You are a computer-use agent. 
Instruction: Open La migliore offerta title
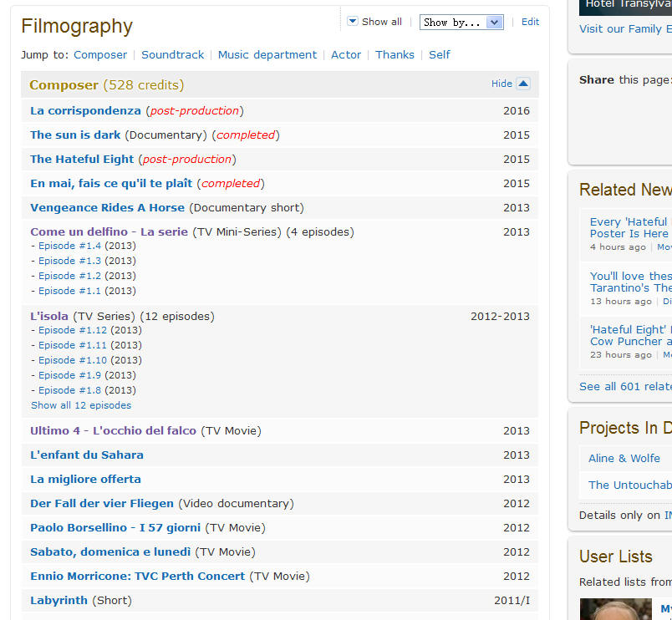(85, 479)
